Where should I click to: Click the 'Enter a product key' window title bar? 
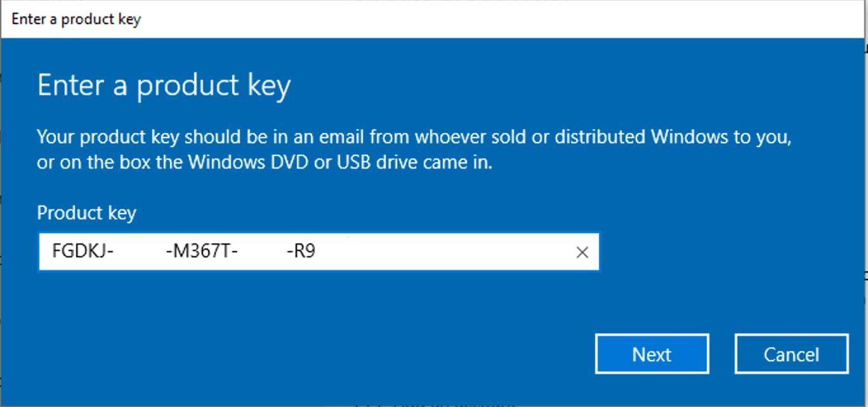point(434,19)
